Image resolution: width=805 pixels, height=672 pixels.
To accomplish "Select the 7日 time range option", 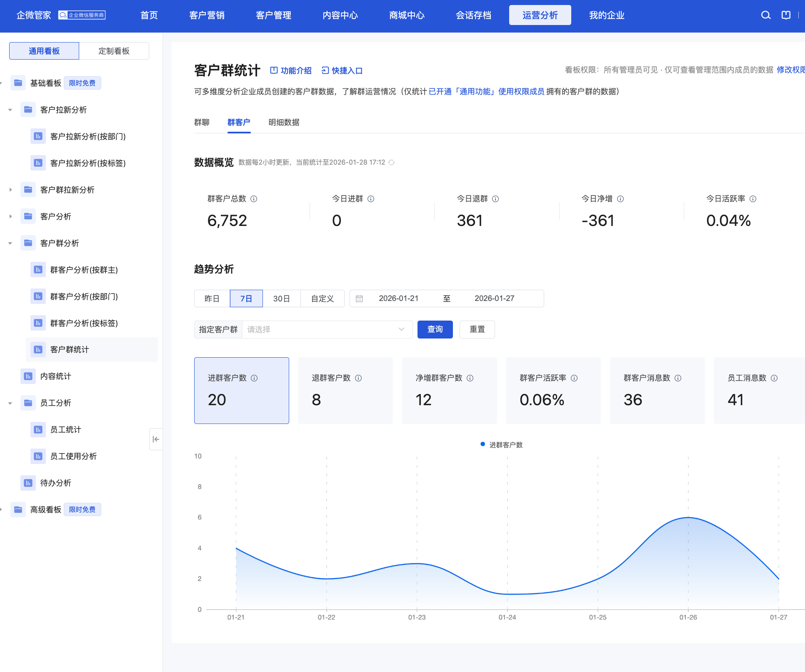I will pyautogui.click(x=246, y=298).
